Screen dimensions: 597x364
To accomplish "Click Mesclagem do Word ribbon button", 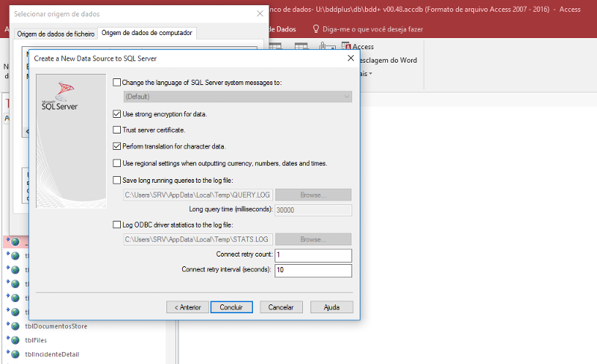I will [388, 60].
